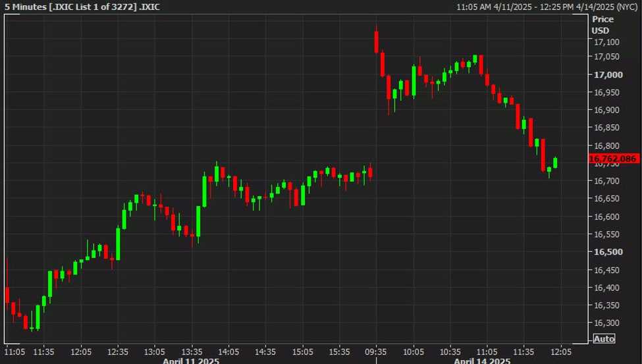Click the 12:05 marker under April 14
The width and height of the screenshot is (642, 364).
point(560,351)
